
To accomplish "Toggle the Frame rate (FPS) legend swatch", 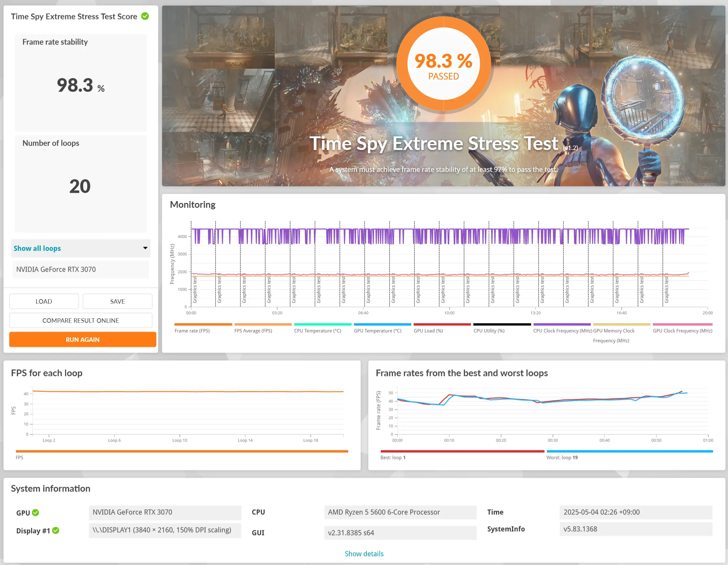I will click(203, 324).
